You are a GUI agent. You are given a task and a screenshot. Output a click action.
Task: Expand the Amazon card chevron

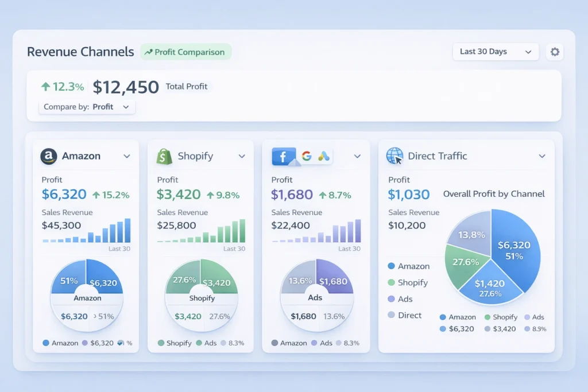[127, 156]
